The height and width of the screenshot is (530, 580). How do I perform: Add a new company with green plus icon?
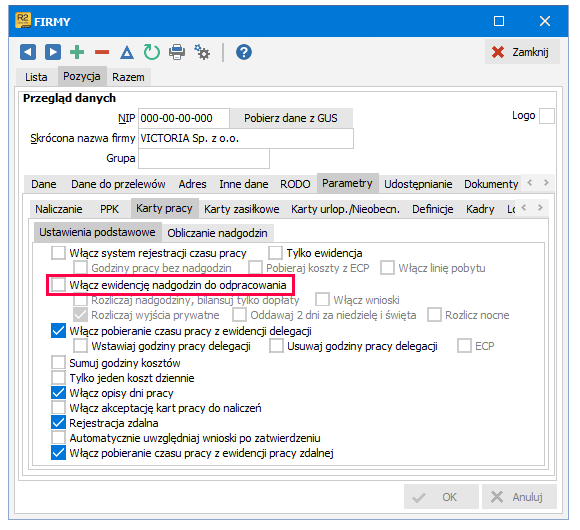77,52
